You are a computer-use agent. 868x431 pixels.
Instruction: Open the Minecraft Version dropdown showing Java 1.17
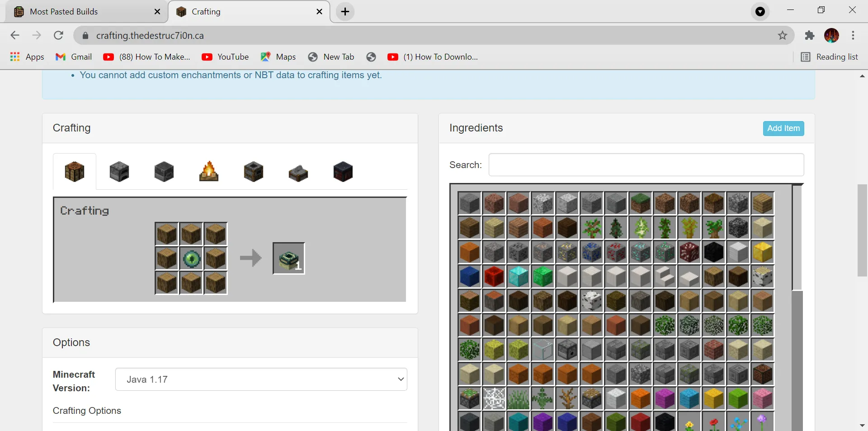pyautogui.click(x=261, y=379)
